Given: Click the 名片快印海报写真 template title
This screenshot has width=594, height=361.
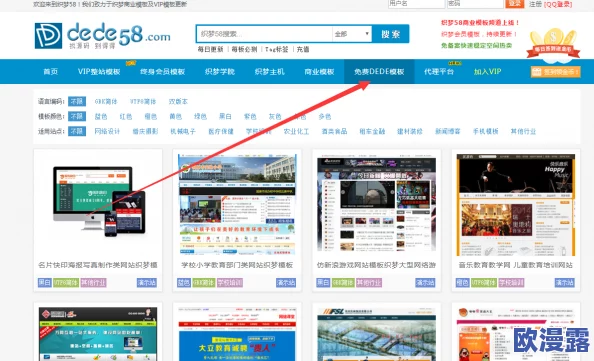Looking at the screenshot, I should [x=98, y=265].
